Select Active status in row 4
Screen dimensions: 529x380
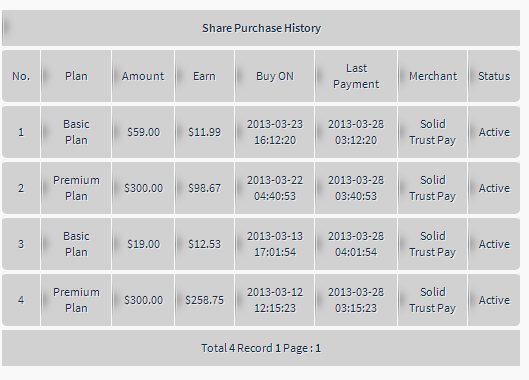point(494,300)
